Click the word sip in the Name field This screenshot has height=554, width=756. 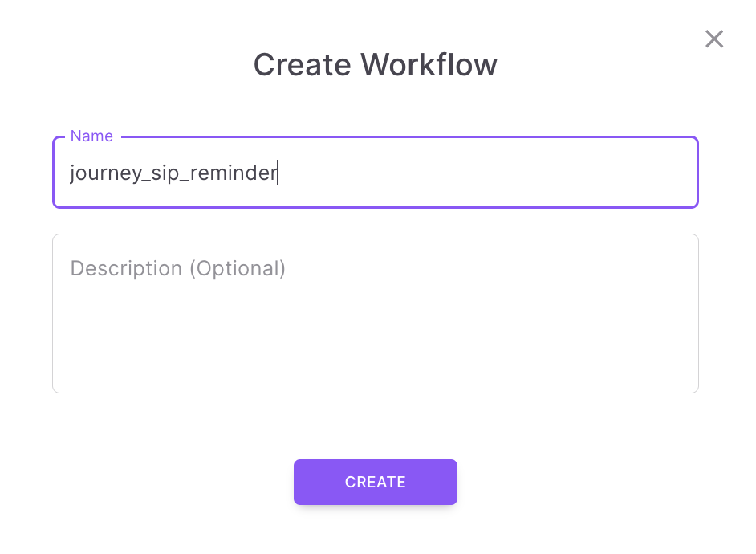[165, 173]
